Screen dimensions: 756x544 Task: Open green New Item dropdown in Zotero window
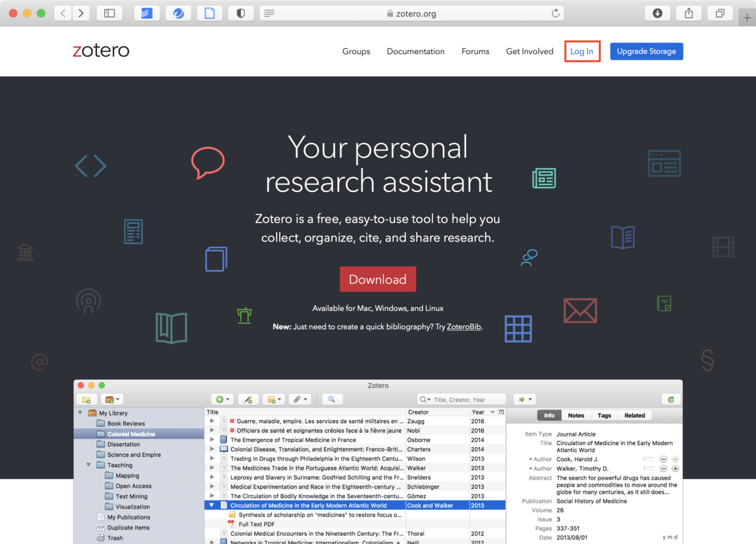[x=223, y=399]
